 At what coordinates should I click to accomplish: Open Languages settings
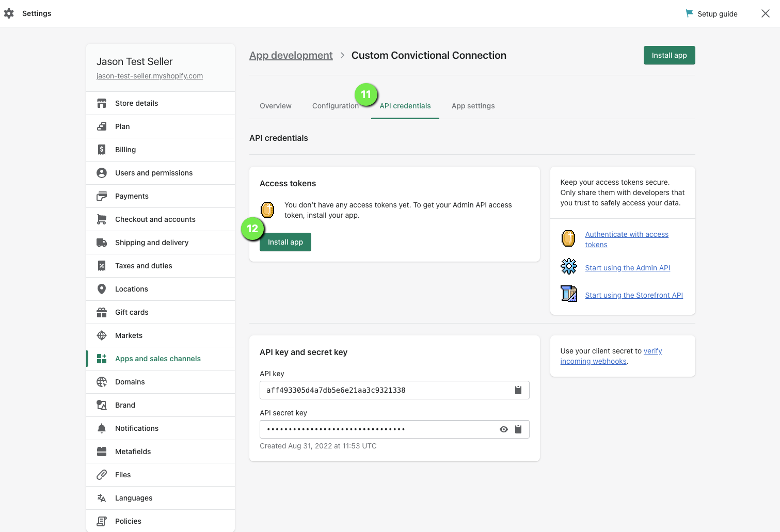[x=161, y=498]
